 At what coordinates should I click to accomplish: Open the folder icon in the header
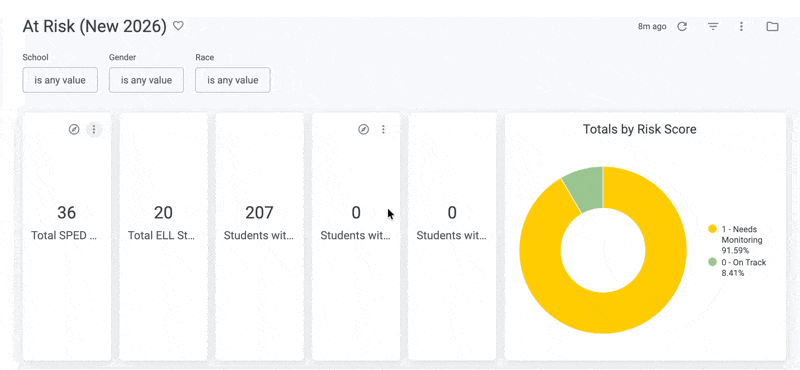(x=772, y=27)
